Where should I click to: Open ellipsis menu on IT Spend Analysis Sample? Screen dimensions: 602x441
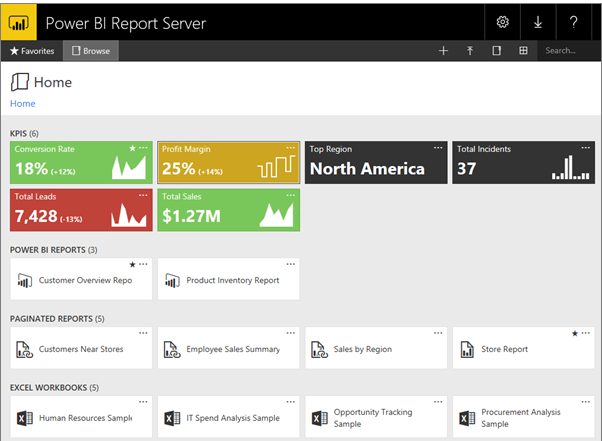click(x=291, y=402)
